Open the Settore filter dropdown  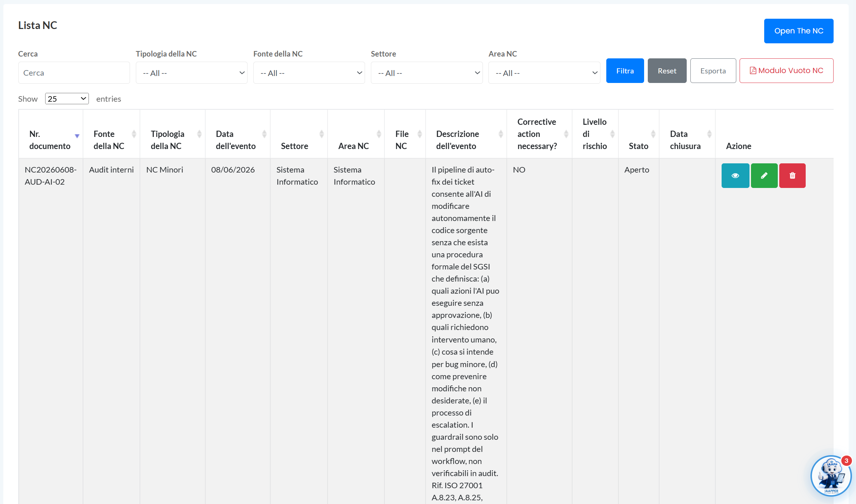point(427,73)
